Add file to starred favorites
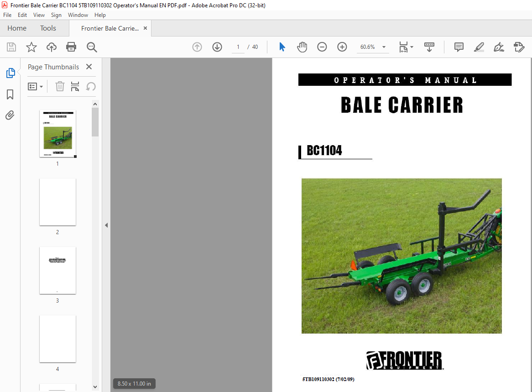Viewport: 532px width, 392px height. click(x=31, y=47)
